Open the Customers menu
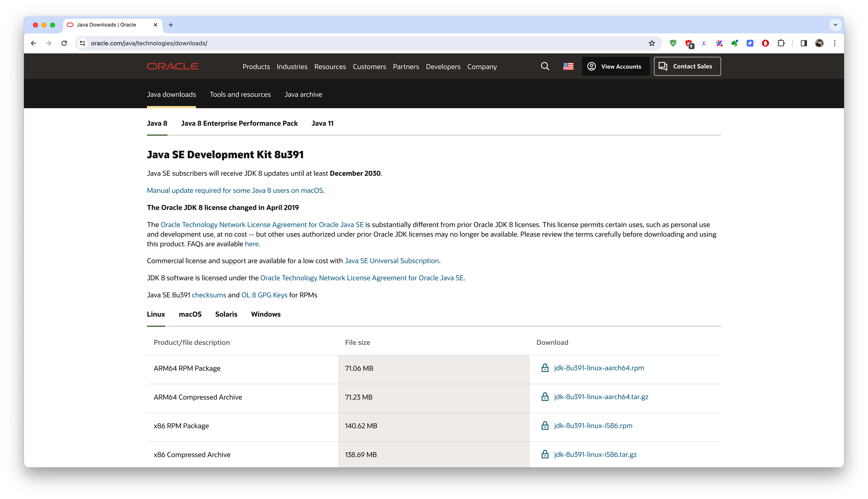This screenshot has width=868, height=499. [x=369, y=66]
